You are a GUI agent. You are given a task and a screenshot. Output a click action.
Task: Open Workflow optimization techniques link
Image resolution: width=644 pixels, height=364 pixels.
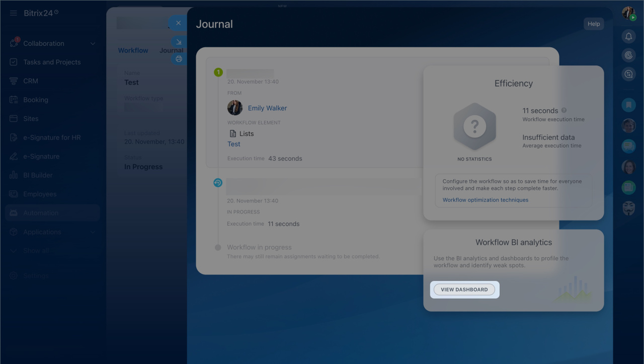tap(485, 200)
